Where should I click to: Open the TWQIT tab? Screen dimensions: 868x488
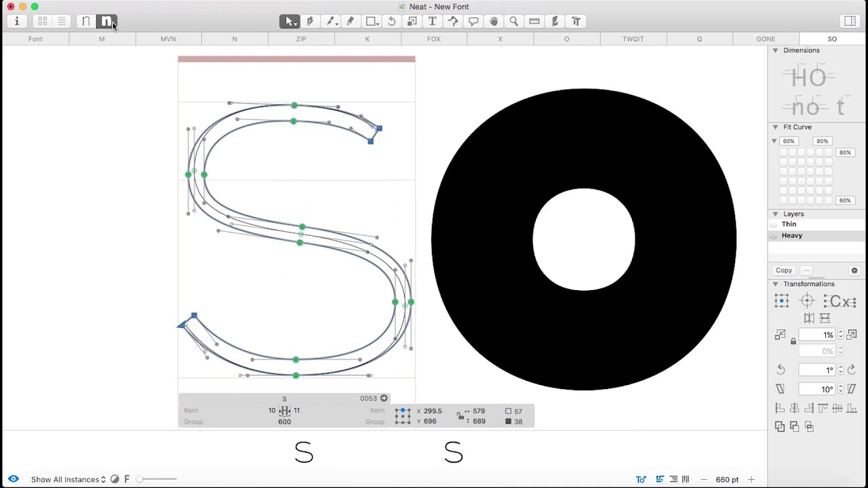[633, 39]
